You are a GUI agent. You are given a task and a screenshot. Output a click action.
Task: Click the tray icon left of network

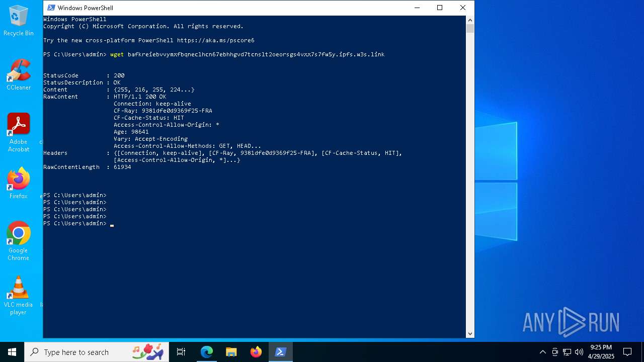[555, 352]
